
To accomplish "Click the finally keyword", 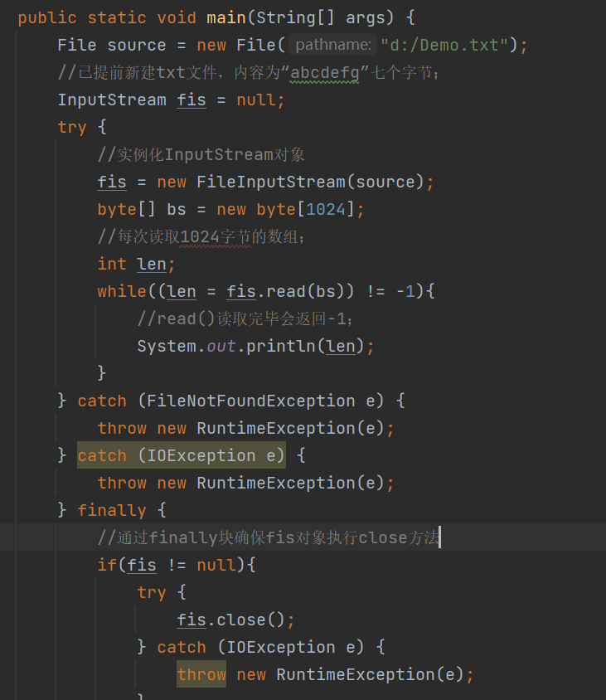I will point(111,510).
